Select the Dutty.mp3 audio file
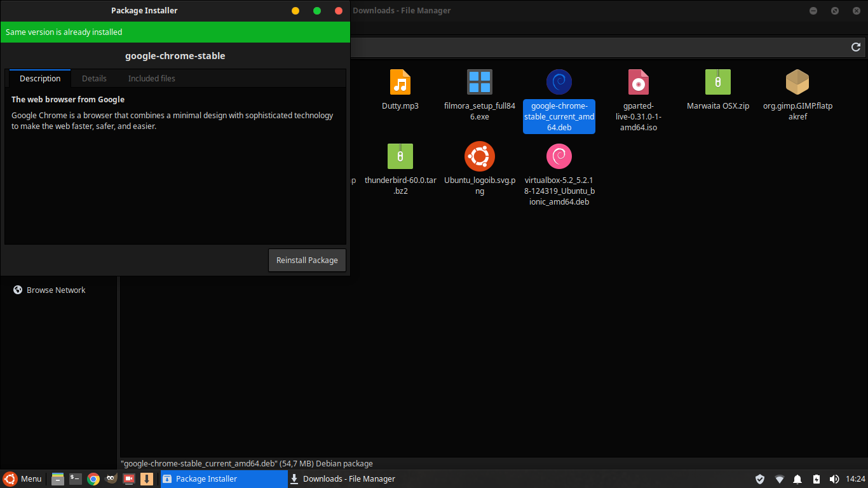 400,83
